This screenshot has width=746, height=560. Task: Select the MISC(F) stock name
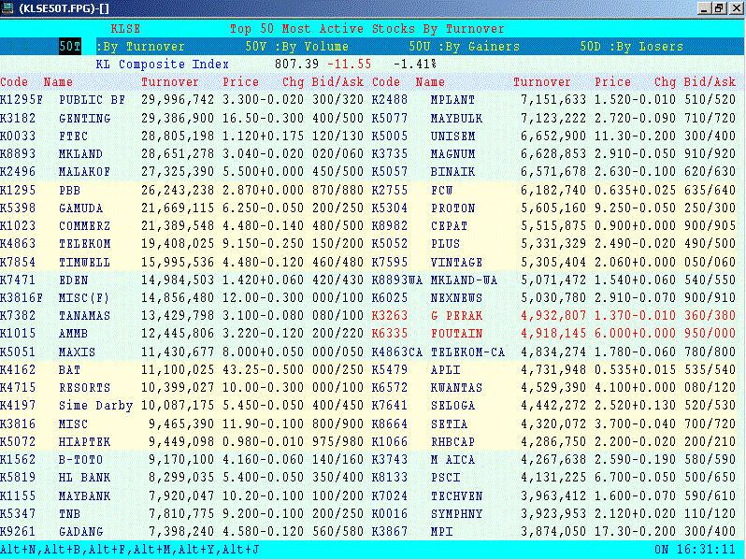pos(84,298)
